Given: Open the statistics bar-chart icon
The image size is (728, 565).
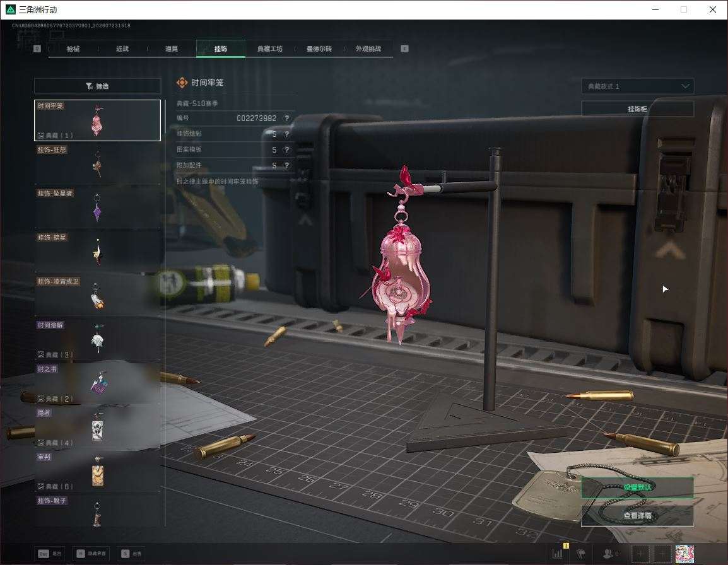Looking at the screenshot, I should point(557,554).
